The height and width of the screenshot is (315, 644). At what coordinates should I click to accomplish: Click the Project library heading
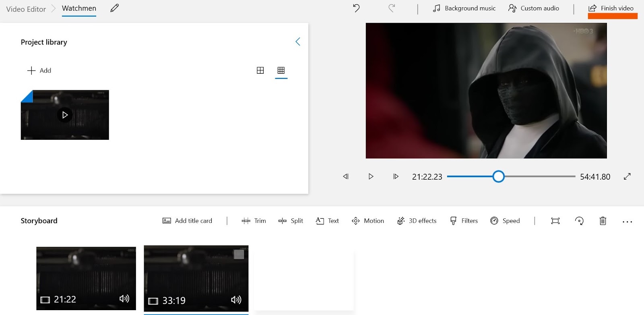point(44,42)
